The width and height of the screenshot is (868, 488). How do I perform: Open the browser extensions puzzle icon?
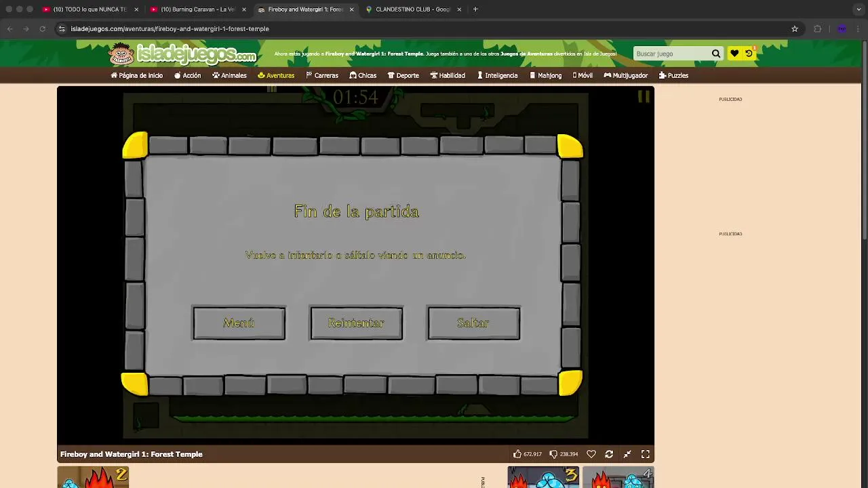click(817, 28)
